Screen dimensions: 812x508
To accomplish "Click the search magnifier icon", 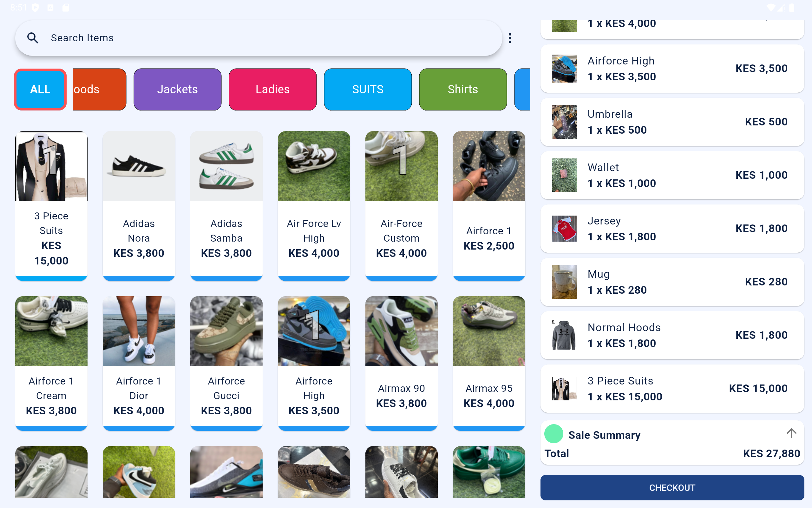I will 33,38.
